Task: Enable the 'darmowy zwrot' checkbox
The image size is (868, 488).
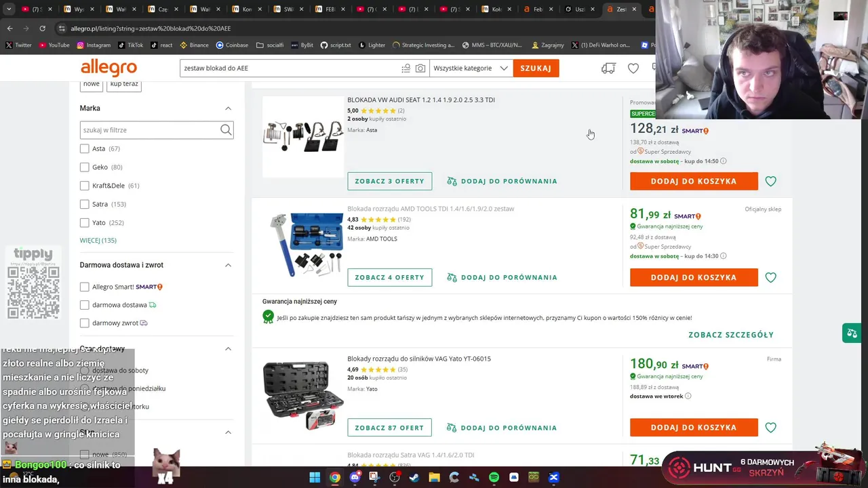Action: pyautogui.click(x=84, y=323)
